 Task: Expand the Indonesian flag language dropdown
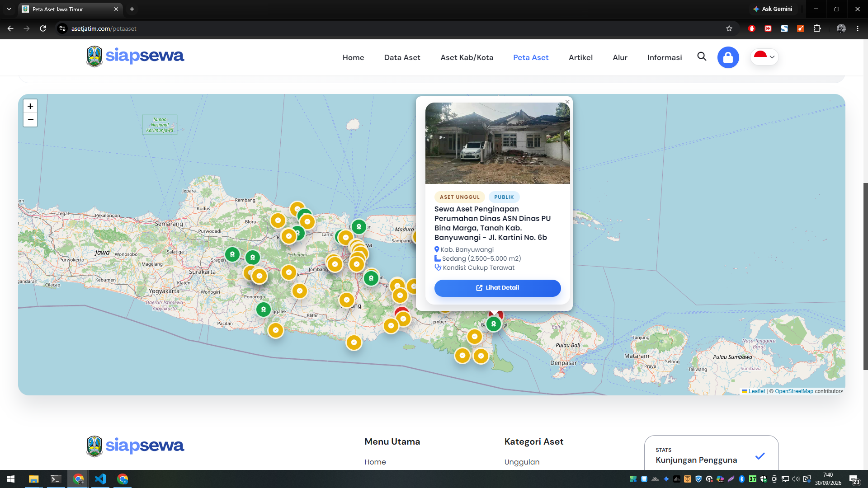pos(764,57)
